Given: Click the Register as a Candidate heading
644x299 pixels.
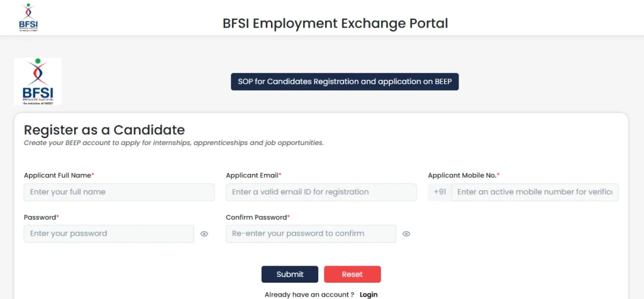Looking at the screenshot, I should click(x=104, y=130).
